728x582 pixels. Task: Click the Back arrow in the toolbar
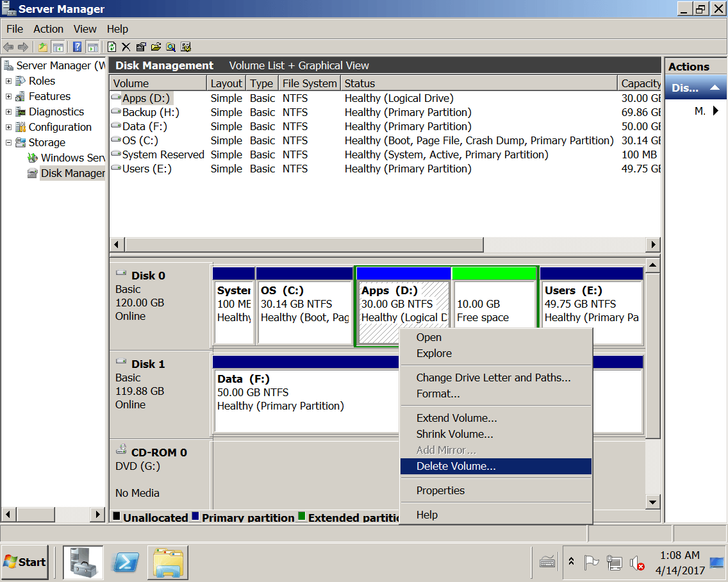tap(8, 47)
